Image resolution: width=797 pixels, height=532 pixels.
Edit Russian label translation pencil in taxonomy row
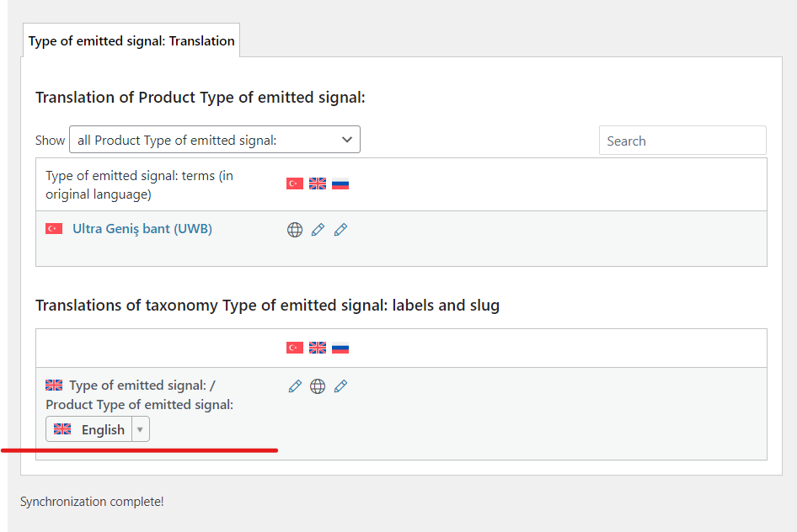340,386
